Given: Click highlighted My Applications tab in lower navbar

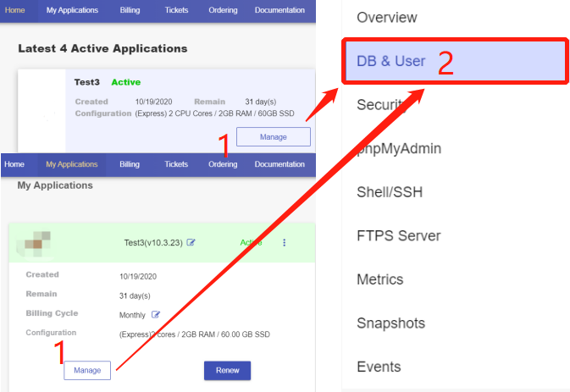Looking at the screenshot, I should (x=72, y=164).
